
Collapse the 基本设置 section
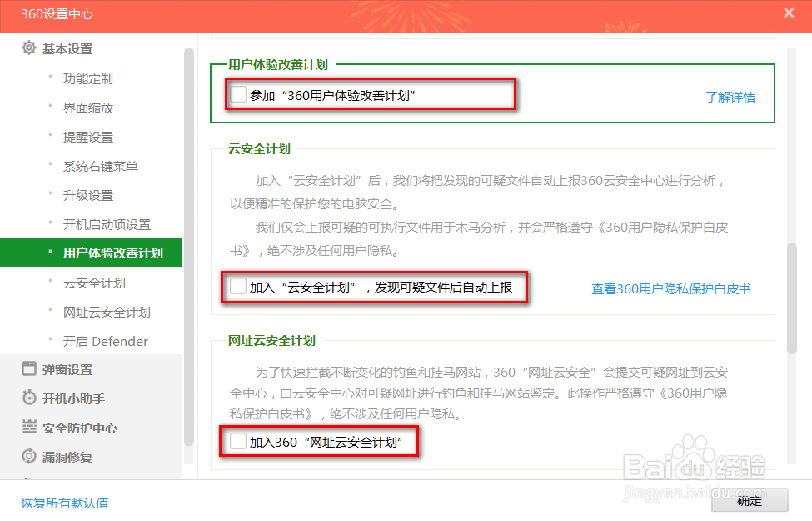(x=67, y=48)
